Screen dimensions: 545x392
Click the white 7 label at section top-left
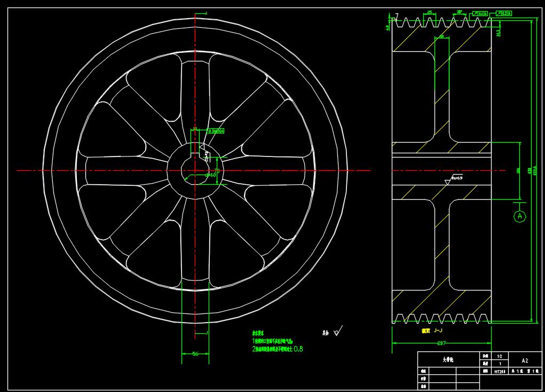397,16
